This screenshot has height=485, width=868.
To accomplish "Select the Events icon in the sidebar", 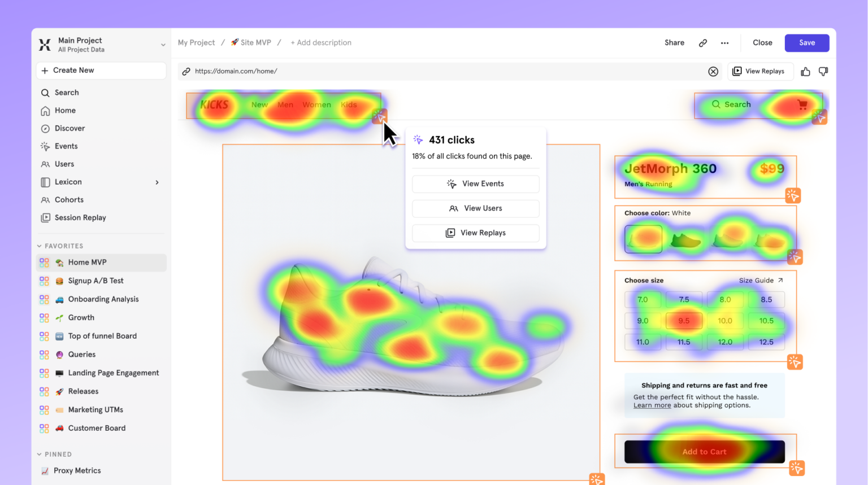I will tap(46, 146).
